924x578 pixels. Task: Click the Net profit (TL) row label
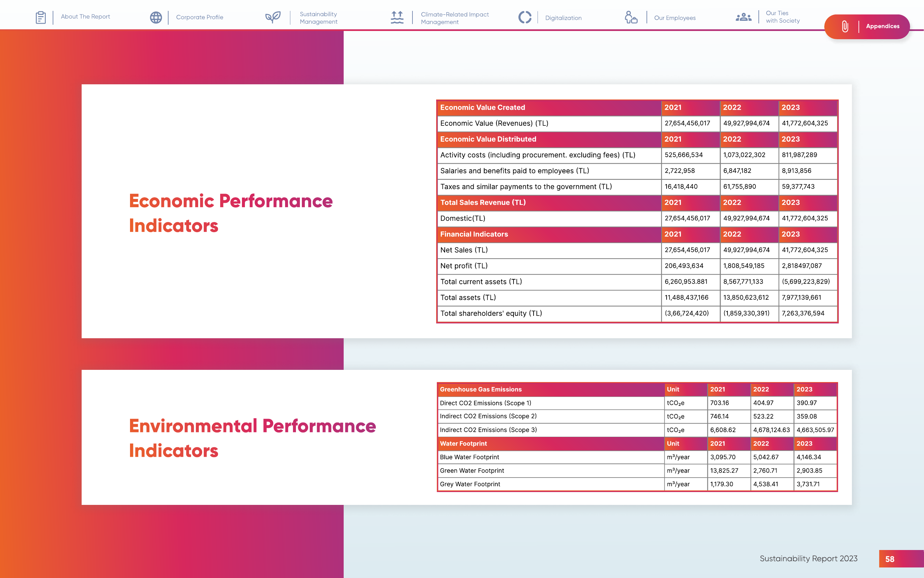464,266
